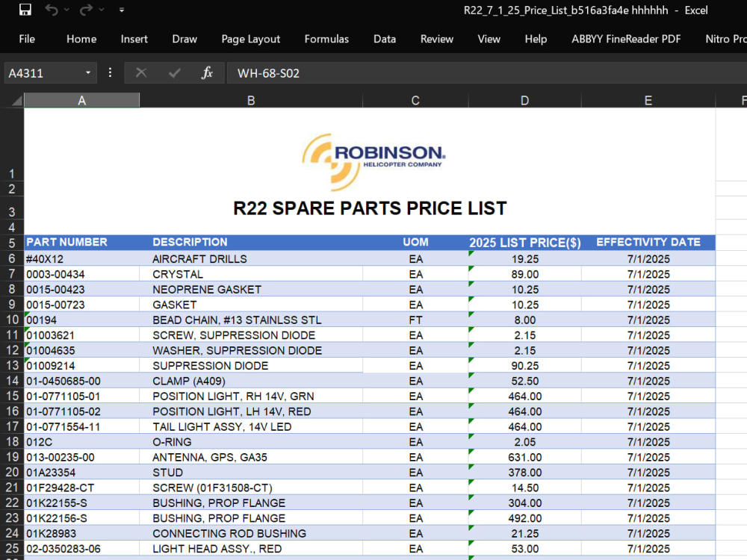The image size is (747, 560).
Task: Click the Robinson Helicopter Company logo image
Action: click(373, 161)
